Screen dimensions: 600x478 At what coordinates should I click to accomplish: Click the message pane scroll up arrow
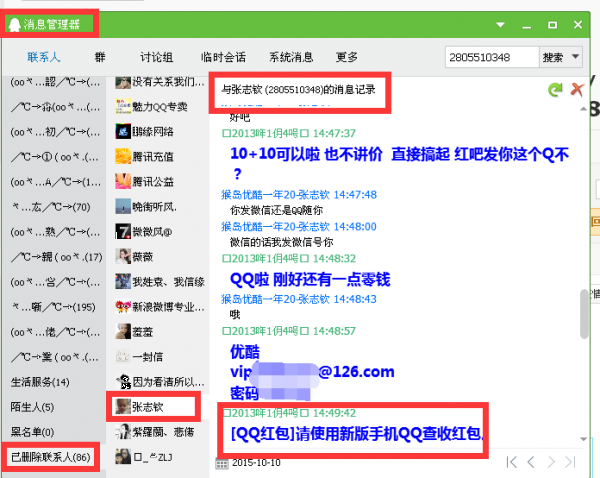[x=584, y=109]
